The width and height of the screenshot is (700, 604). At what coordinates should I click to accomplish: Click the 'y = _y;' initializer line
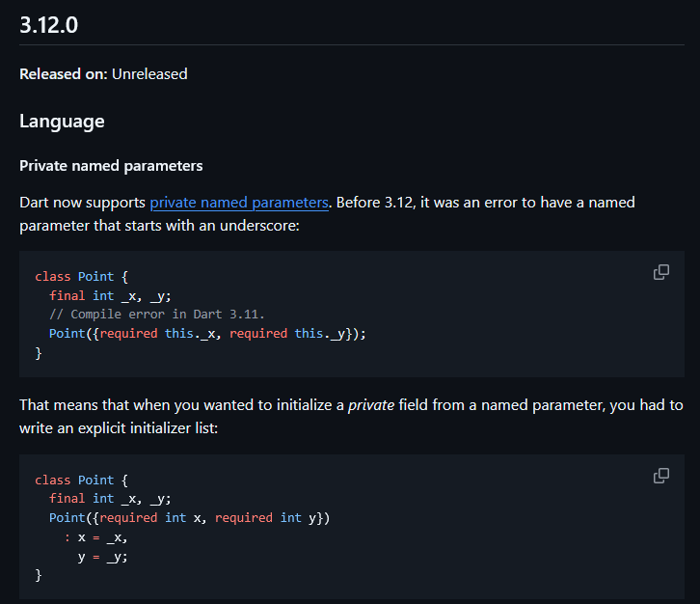click(102, 557)
